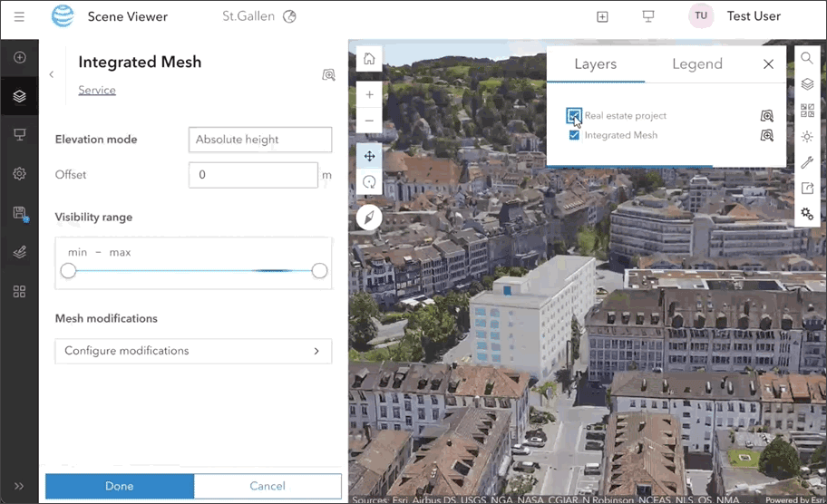Open Analyze tools icon in right toolbar
Image resolution: width=827 pixels, height=504 pixels.
[807, 162]
